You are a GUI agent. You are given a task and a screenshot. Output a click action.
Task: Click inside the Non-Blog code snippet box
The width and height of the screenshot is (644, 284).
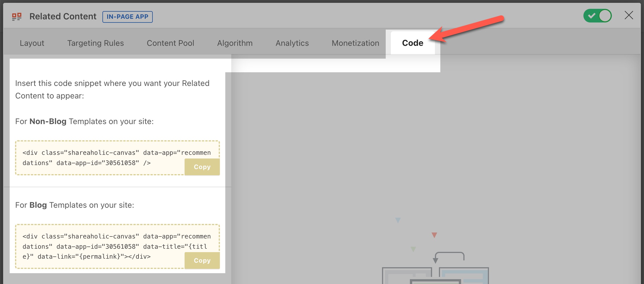pyautogui.click(x=117, y=158)
